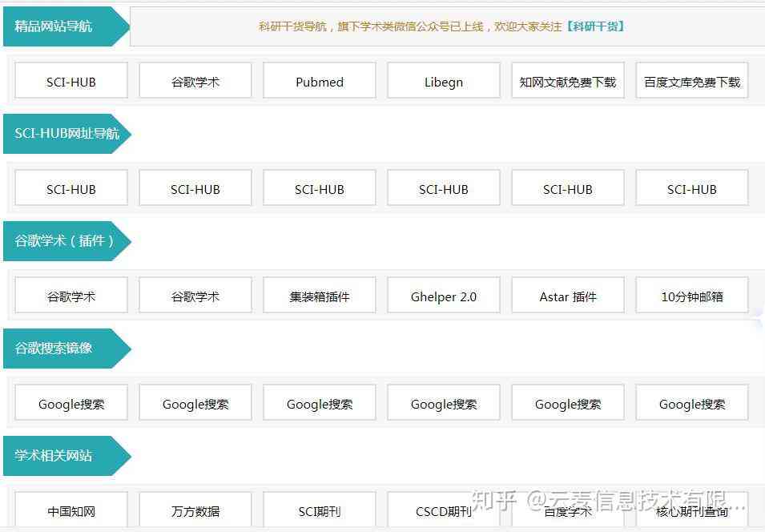The image size is (765, 532).
Task: Click the 【科研干货】 link in banner
Action: point(594,26)
